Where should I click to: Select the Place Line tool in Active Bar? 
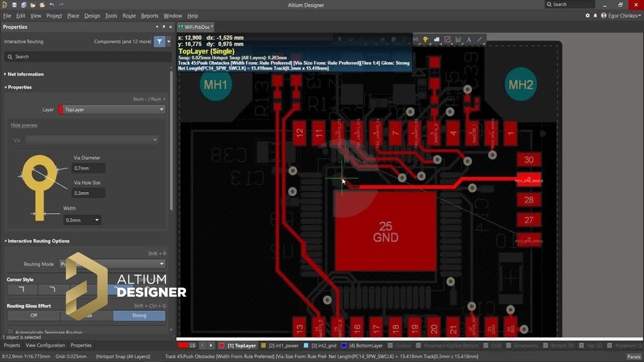pos(479,39)
